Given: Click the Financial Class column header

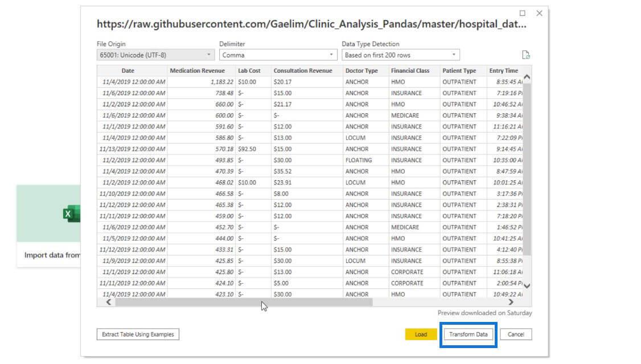Looking at the screenshot, I should [x=410, y=71].
